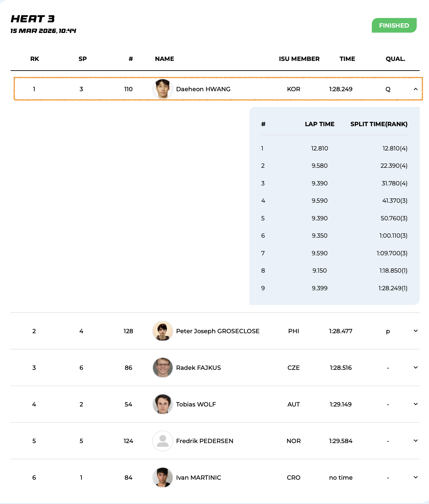The height and width of the screenshot is (504, 429).
Task: Click the ISU MEMBER column header
Action: pyautogui.click(x=299, y=59)
